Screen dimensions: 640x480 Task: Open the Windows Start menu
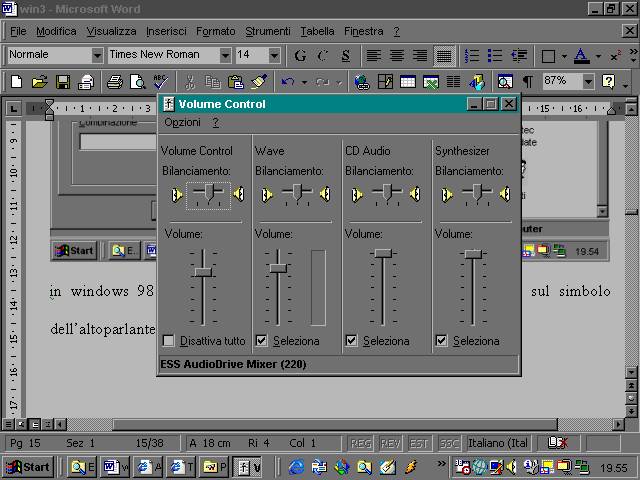pyautogui.click(x=28, y=467)
